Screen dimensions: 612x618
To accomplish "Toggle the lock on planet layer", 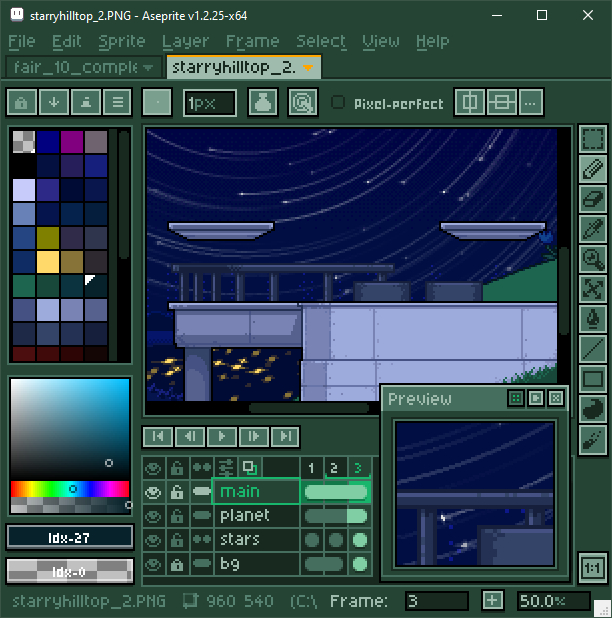I will click(177, 516).
